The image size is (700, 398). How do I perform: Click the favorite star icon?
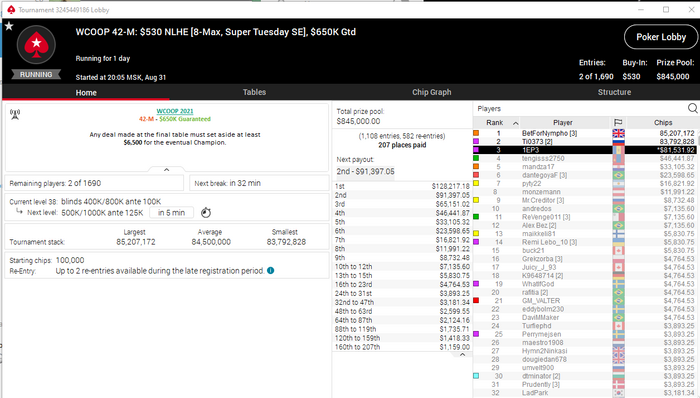click(x=9, y=26)
